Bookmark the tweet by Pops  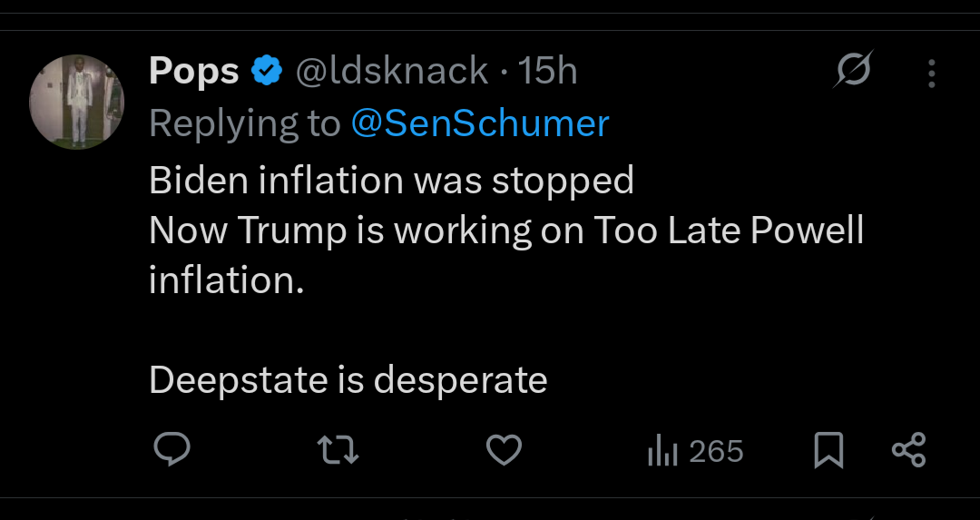828,450
